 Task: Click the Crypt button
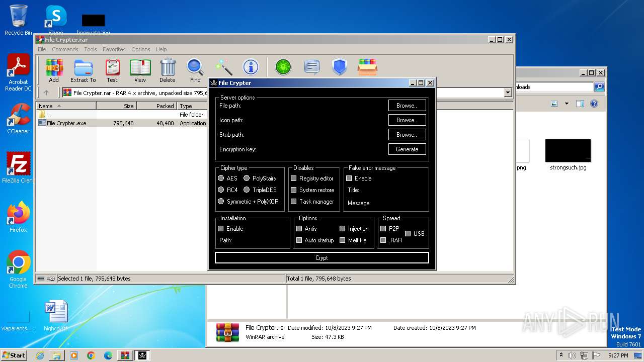[321, 258]
